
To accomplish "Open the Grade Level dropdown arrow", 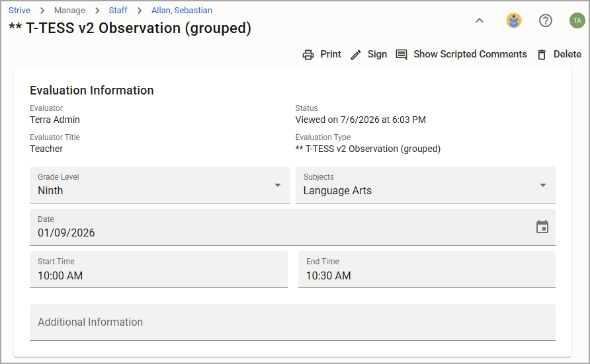I will 278,185.
